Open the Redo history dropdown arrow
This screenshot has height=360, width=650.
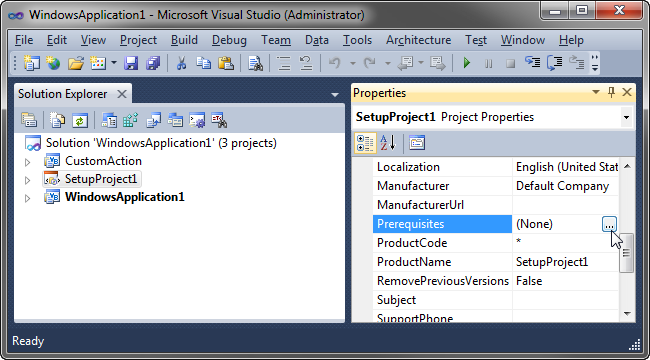(388, 63)
